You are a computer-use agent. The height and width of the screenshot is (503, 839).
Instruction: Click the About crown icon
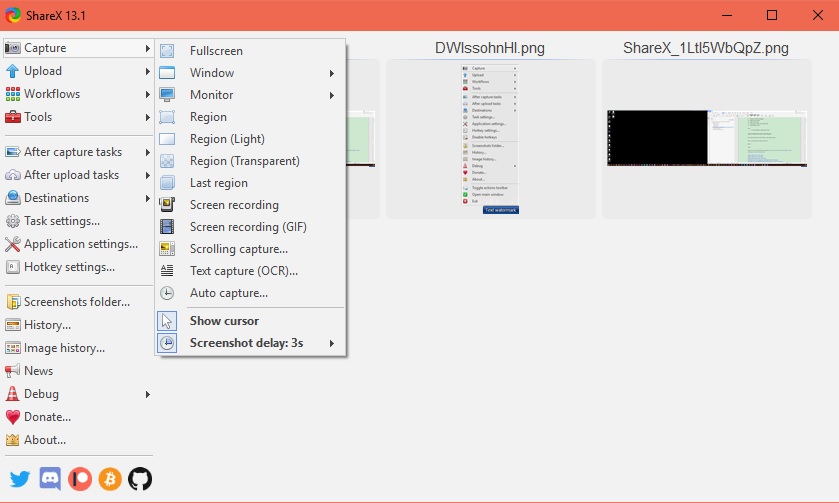(x=12, y=440)
